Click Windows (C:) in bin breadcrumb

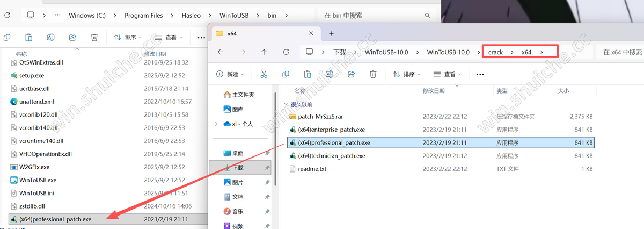[x=87, y=16]
